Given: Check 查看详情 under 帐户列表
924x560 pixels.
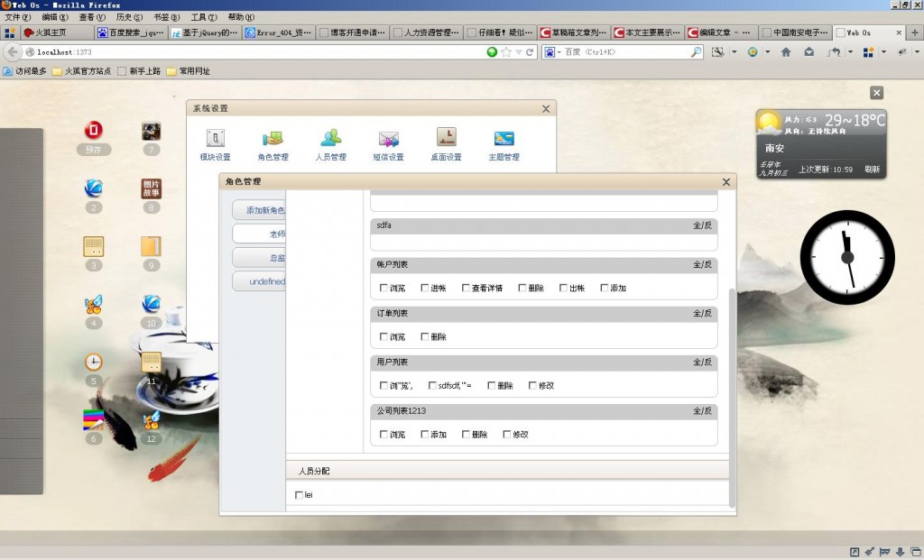Looking at the screenshot, I should [x=466, y=288].
